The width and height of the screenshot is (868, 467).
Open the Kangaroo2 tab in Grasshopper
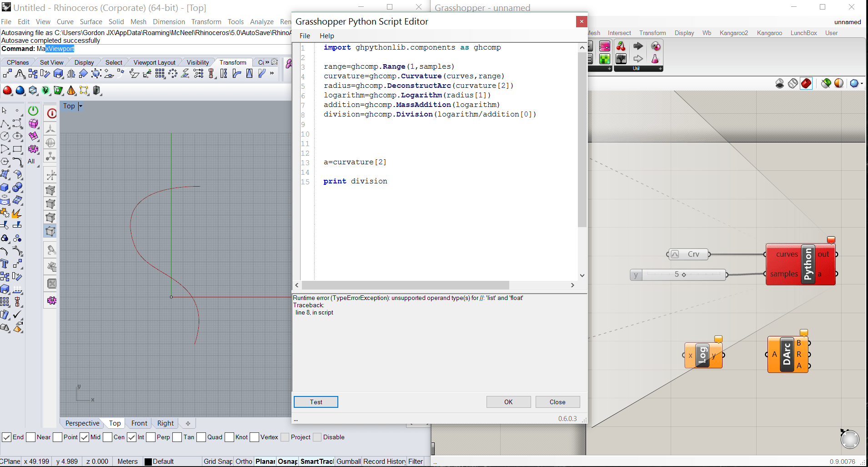point(733,33)
